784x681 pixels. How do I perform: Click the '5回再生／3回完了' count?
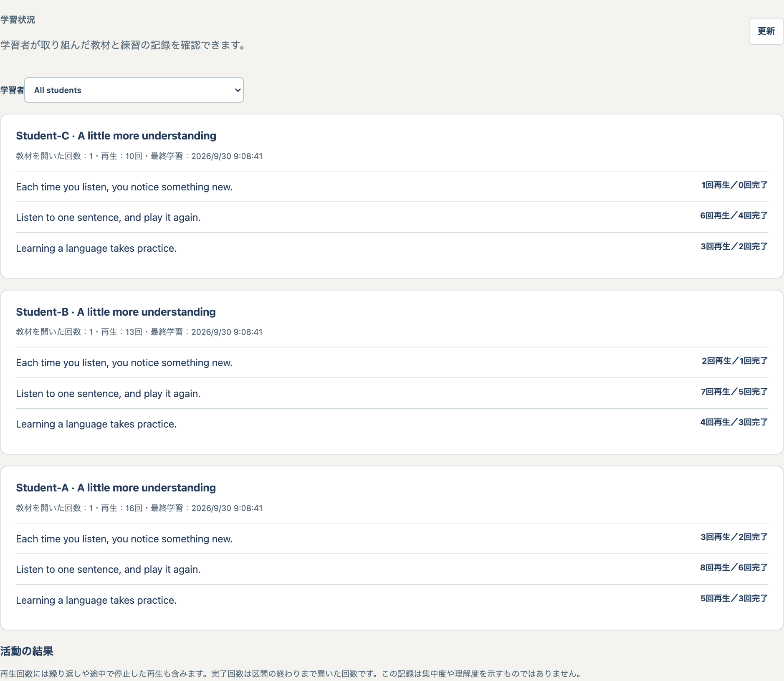734,598
